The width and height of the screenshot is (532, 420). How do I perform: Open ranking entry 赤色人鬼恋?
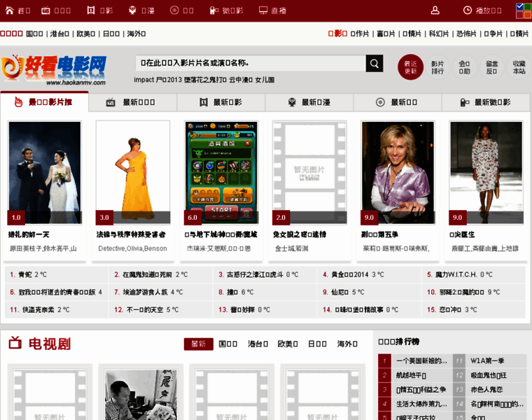pos(486,389)
